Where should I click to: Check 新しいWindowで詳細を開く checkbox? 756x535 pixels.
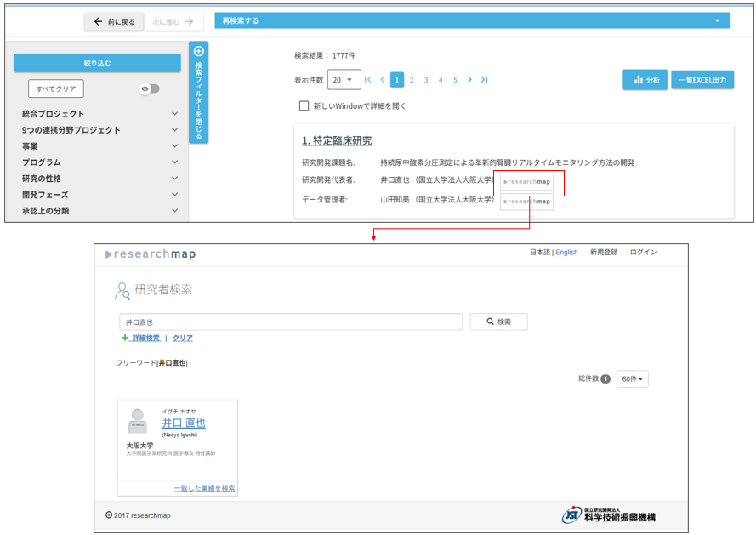pos(304,106)
